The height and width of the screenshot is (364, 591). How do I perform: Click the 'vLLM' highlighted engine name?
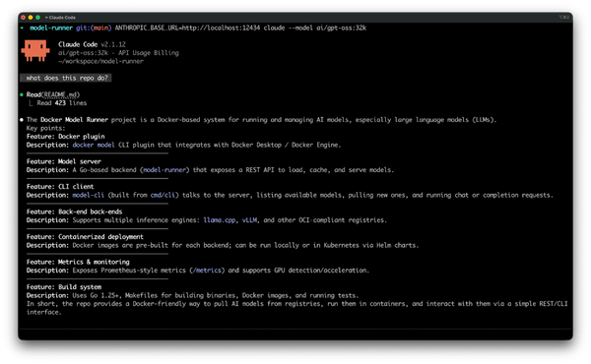[x=249, y=220]
